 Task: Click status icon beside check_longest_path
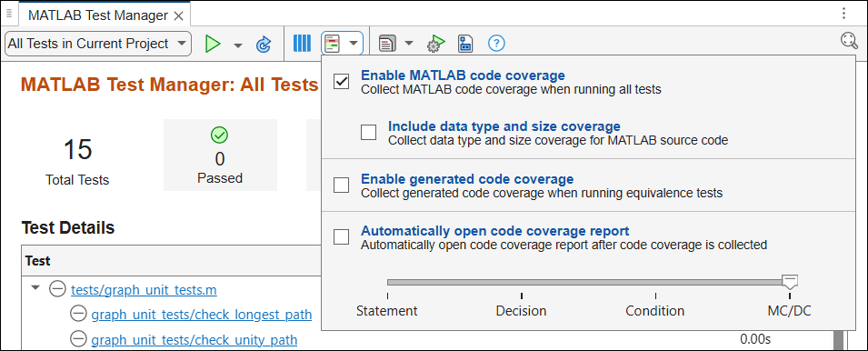pyautogui.click(x=78, y=314)
